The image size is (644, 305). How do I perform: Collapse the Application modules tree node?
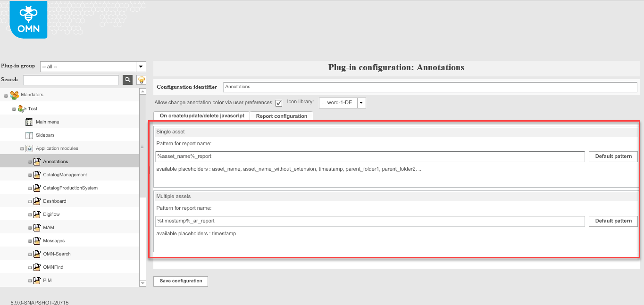pyautogui.click(x=22, y=148)
